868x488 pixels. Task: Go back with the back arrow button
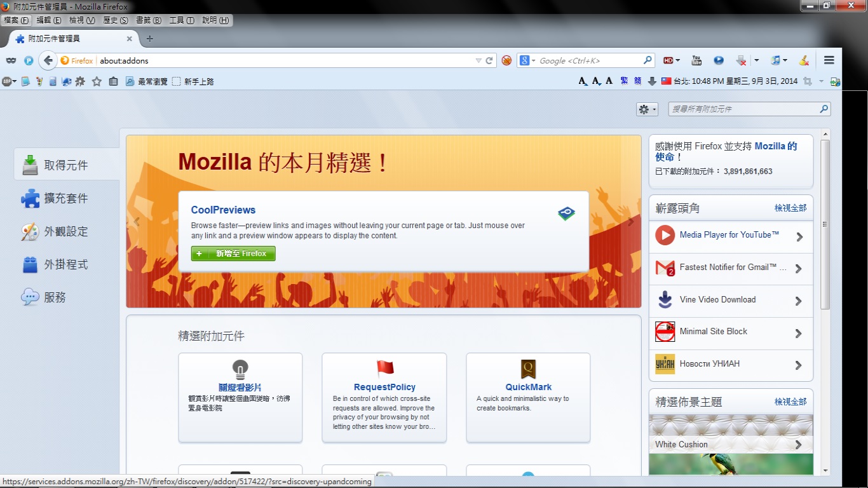48,60
